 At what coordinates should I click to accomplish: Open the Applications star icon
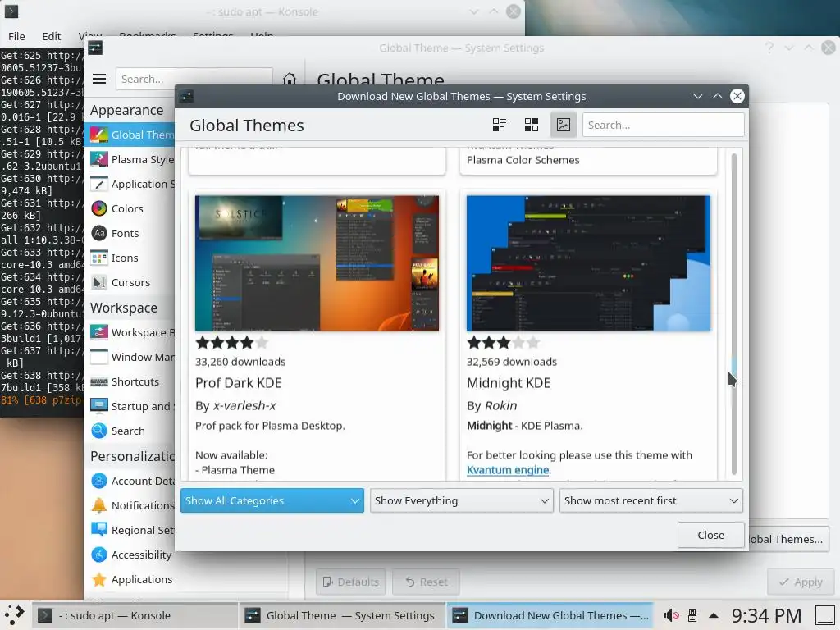[99, 579]
